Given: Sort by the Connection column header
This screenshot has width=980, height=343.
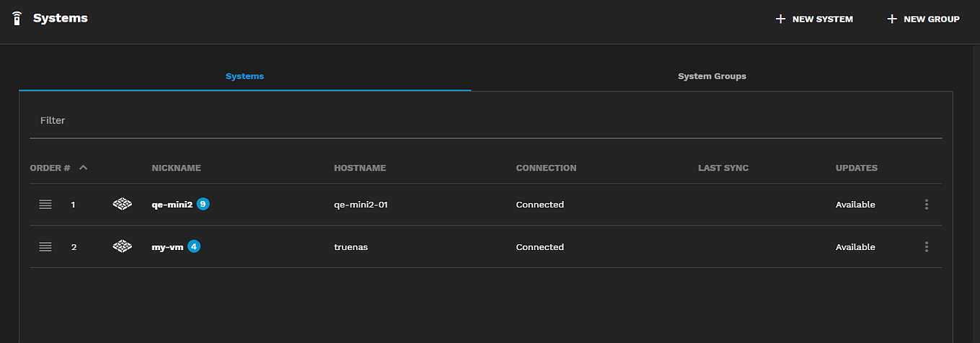Looking at the screenshot, I should point(546,168).
